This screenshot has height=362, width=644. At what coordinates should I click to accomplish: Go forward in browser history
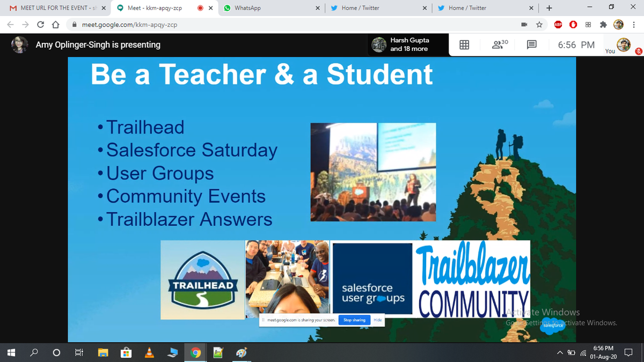[25, 25]
